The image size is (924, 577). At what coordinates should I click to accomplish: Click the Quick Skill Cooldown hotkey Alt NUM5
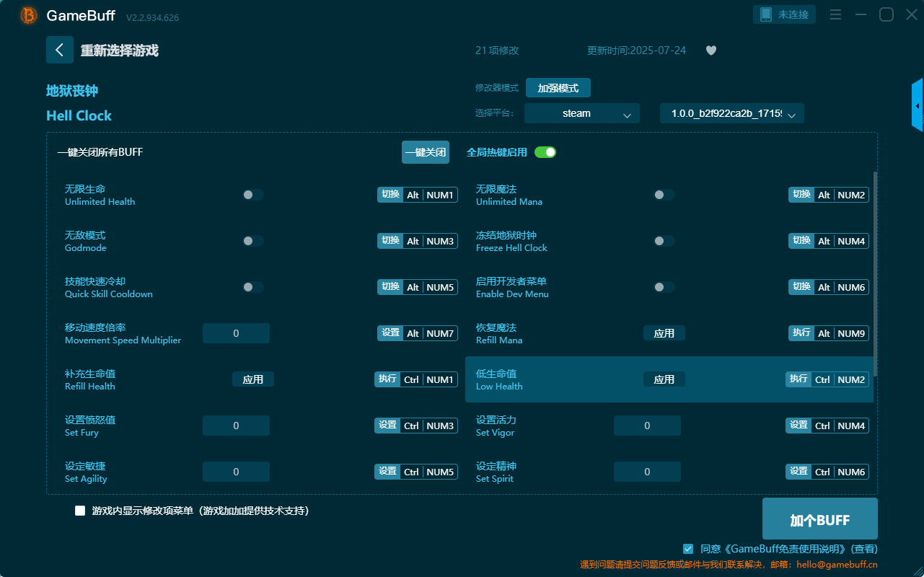pyautogui.click(x=418, y=287)
